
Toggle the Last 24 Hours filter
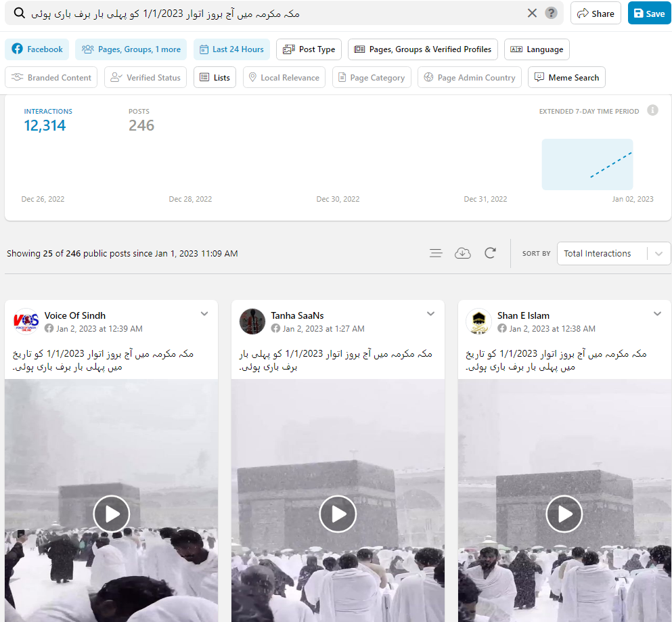point(231,49)
